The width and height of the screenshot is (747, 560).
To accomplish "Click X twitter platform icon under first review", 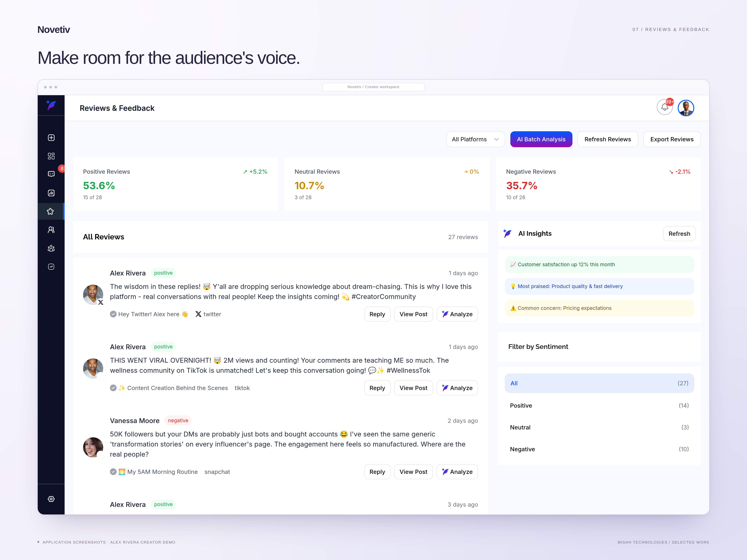I will pyautogui.click(x=198, y=314).
